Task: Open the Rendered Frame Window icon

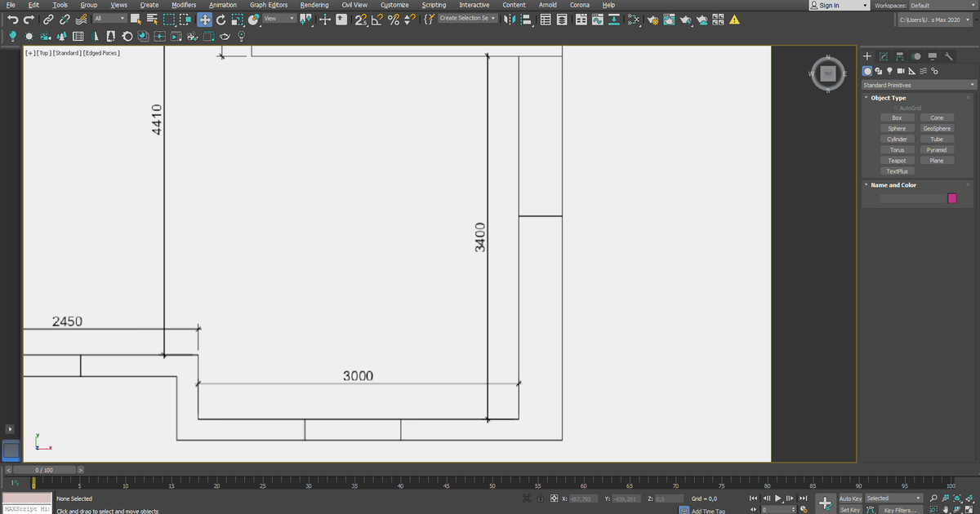Action: tap(669, 20)
